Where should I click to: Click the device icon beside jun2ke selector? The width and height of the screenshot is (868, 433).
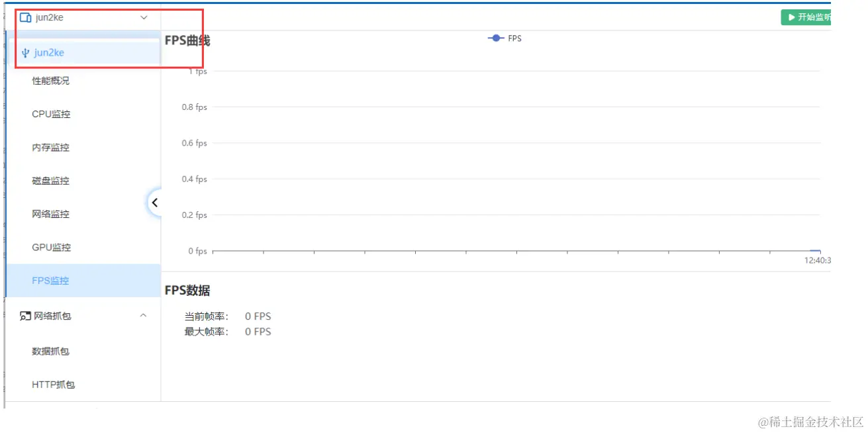coord(26,18)
